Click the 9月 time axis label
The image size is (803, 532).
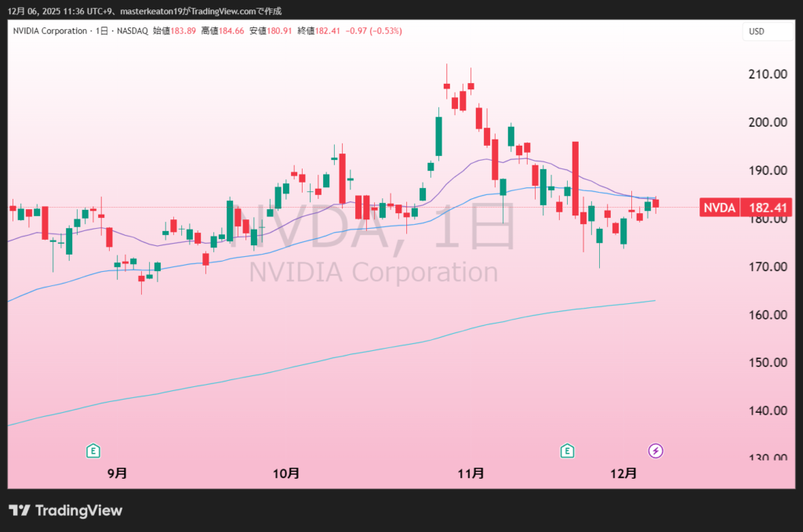117,473
